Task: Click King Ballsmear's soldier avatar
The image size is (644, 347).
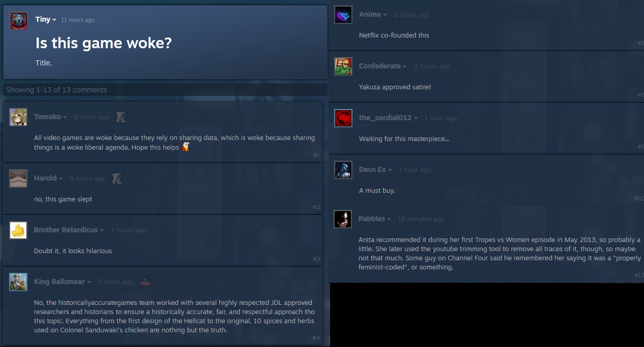Action: pyautogui.click(x=18, y=282)
